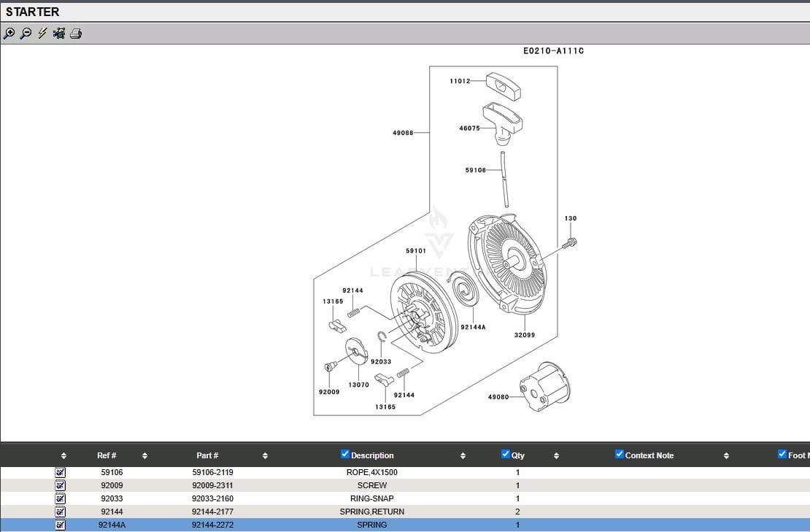Click the row icon for SCREW 92009
Image resolution: width=810 pixels, height=532 pixels.
(61, 485)
